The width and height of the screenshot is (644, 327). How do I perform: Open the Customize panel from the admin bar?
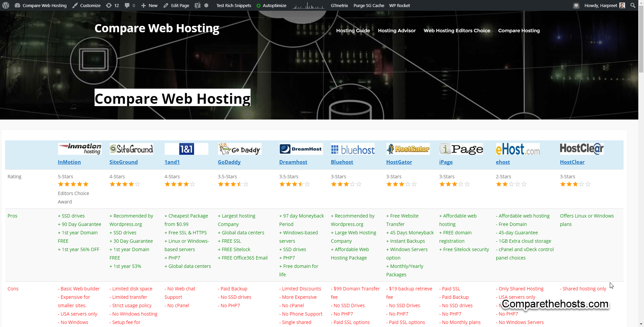(86, 5)
